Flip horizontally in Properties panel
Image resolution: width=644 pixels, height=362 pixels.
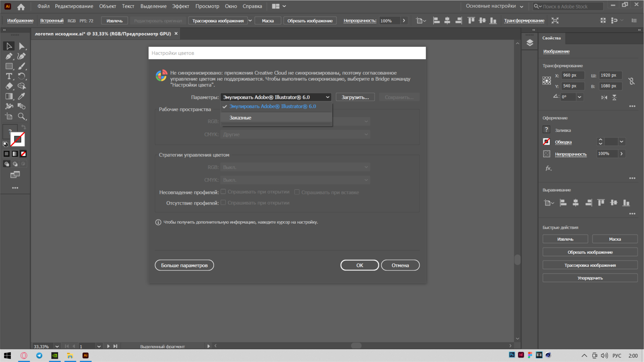click(x=604, y=97)
